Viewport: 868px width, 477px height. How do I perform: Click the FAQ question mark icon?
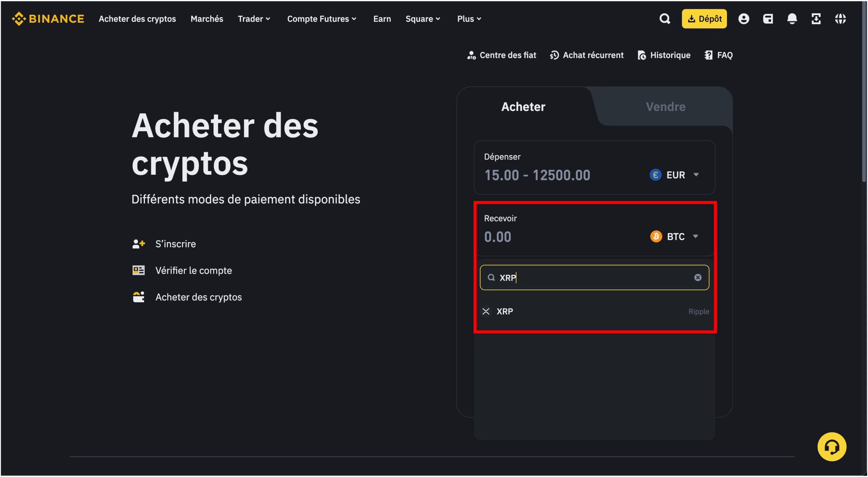point(708,55)
